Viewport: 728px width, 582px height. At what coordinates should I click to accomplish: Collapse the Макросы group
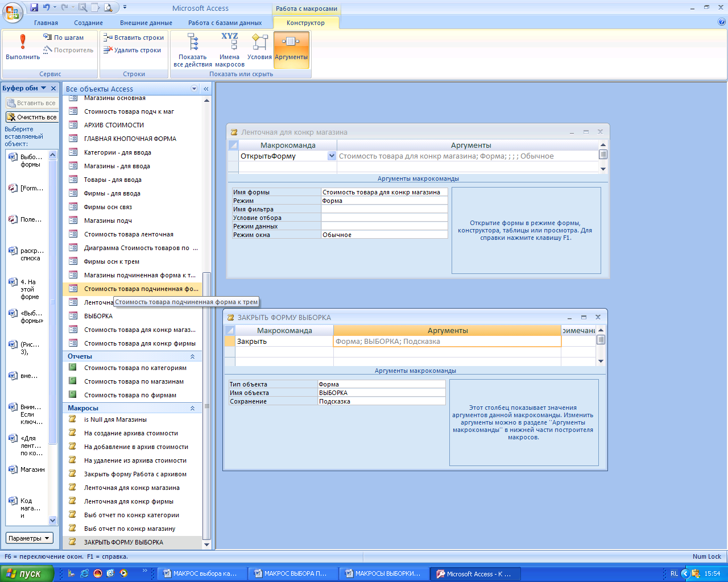[x=192, y=408]
